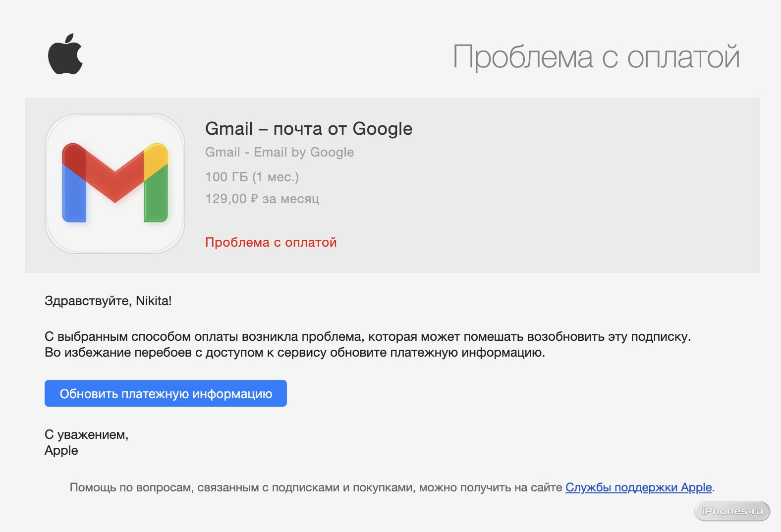
Task: Click the "С уважением," closing line
Action: click(x=86, y=434)
